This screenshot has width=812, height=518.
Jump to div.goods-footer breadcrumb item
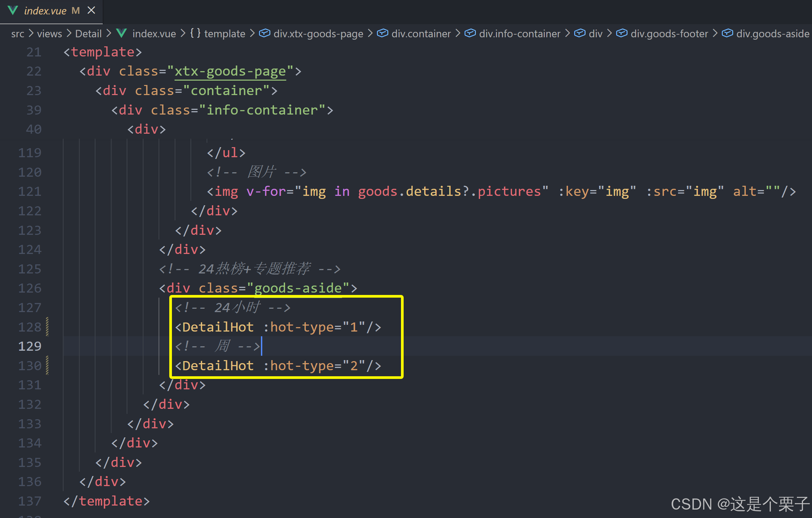coord(669,34)
